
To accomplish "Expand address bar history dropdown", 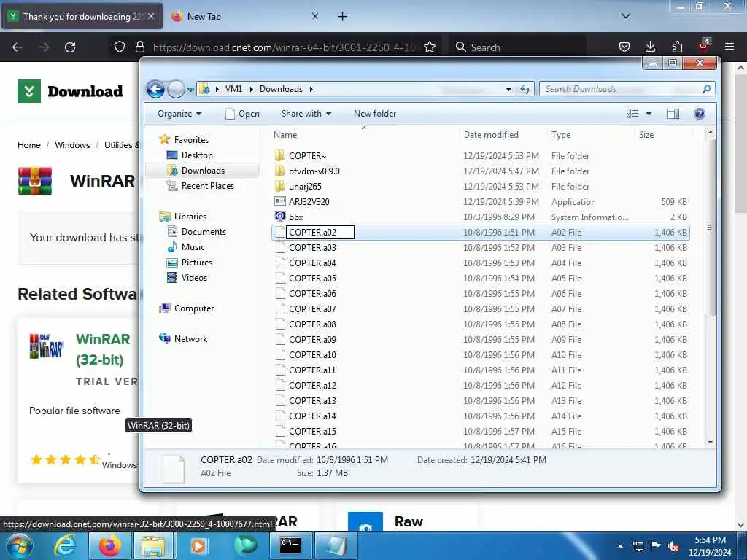I will [x=508, y=90].
